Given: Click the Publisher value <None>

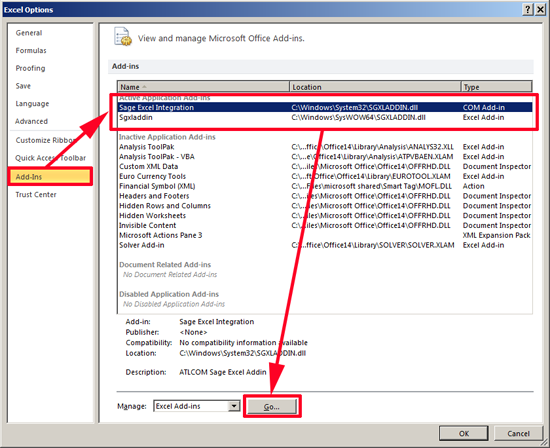Looking at the screenshot, I should pyautogui.click(x=193, y=332).
